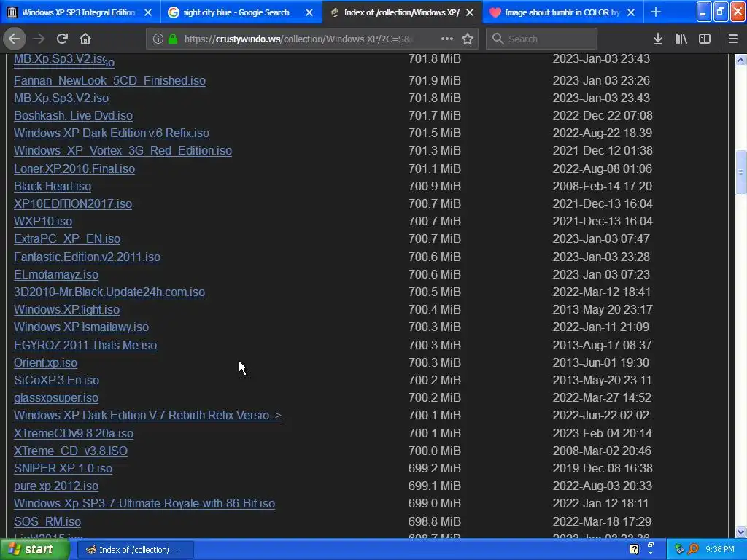This screenshot has width=747, height=560.
Task: Open Loner.XP.2010.Final.iso link
Action: tap(74, 168)
